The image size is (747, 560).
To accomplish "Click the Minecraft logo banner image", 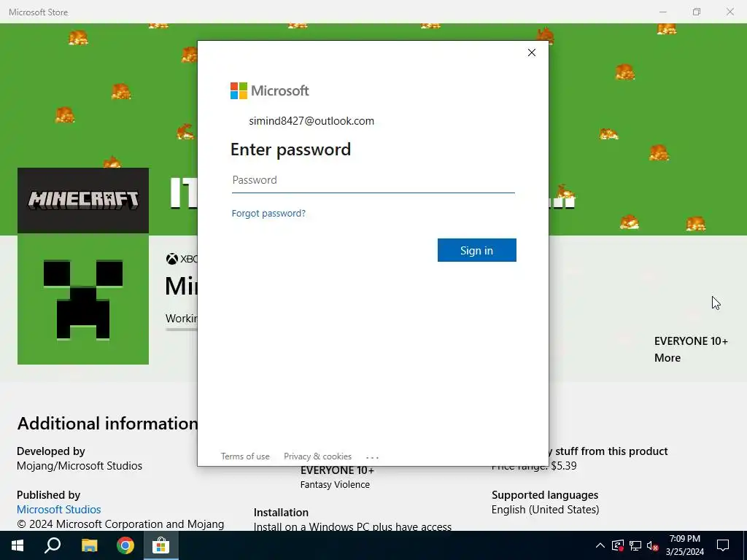I will [x=83, y=200].
